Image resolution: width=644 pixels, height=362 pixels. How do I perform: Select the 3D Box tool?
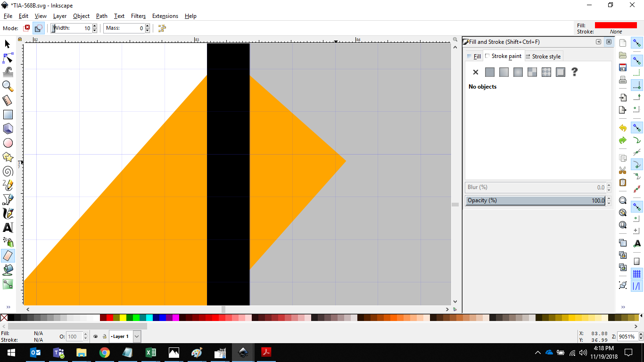[x=8, y=129]
